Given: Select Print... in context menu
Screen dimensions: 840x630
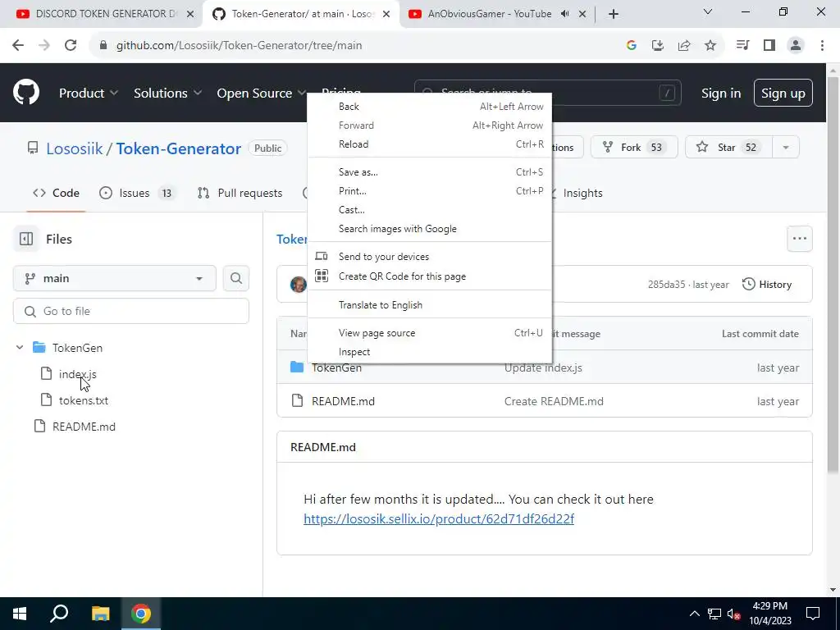Looking at the screenshot, I should tap(430, 190).
